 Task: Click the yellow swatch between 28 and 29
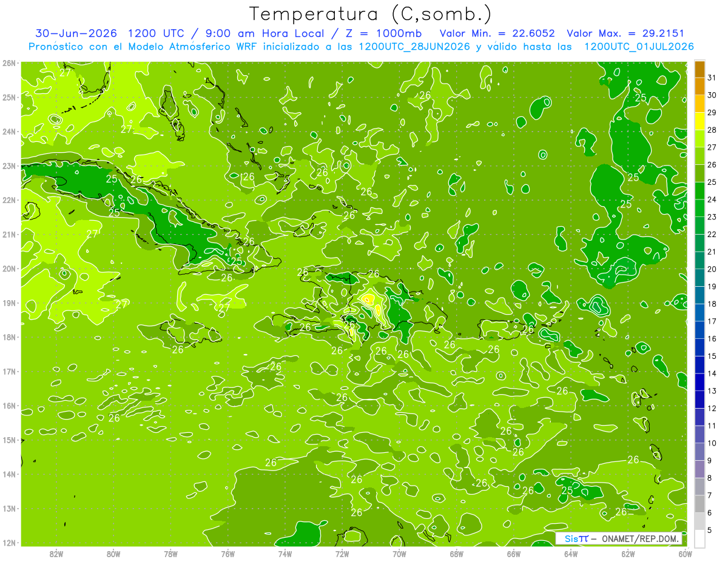(699, 121)
